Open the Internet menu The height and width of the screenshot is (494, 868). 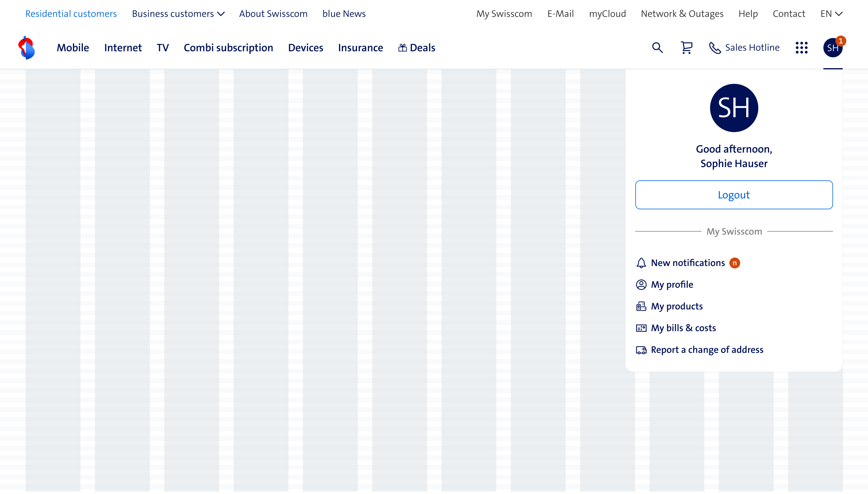pos(123,48)
